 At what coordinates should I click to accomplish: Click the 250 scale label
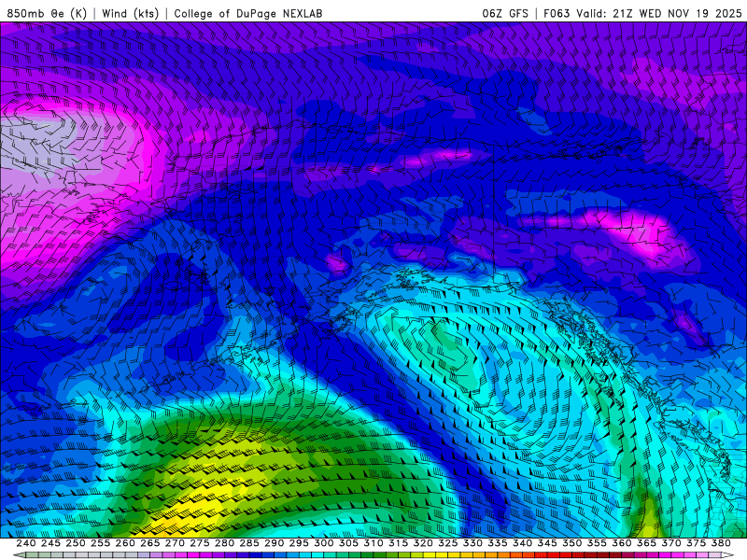[x=76, y=543]
